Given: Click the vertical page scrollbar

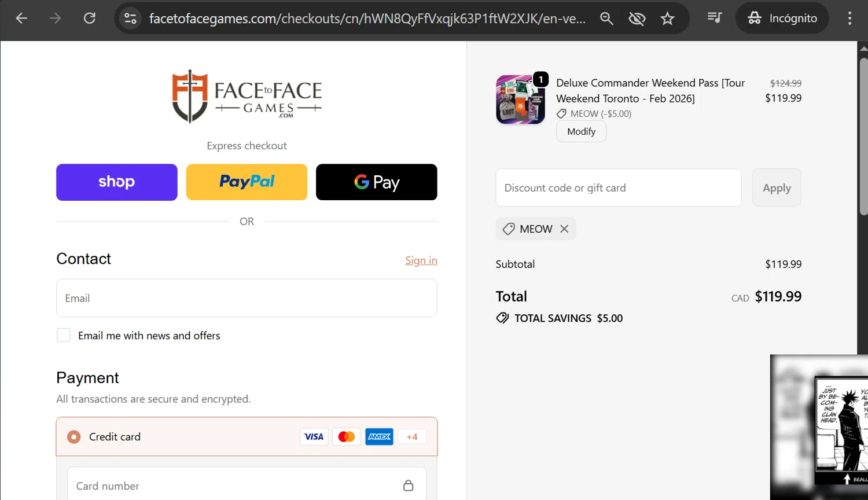Looking at the screenshot, I should [863, 137].
